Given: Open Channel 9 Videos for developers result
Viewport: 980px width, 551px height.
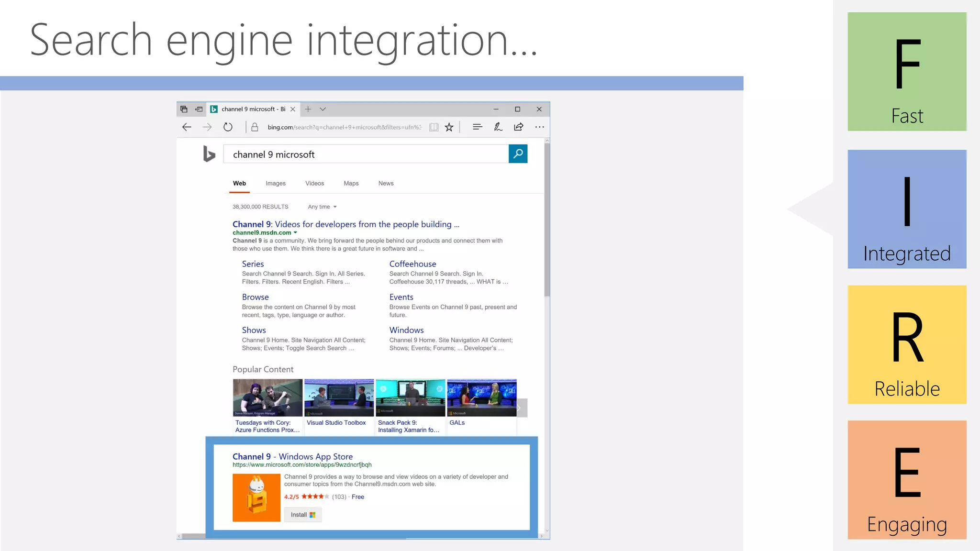Looking at the screenshot, I should coord(345,224).
